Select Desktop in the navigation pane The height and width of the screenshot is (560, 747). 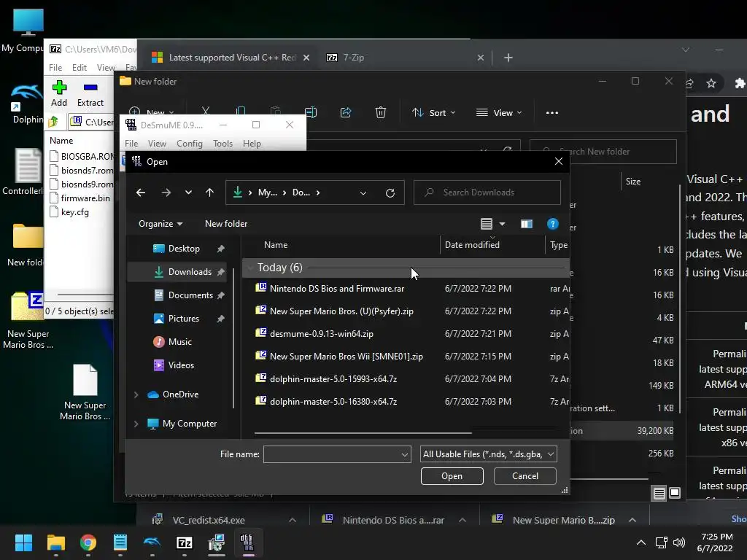click(184, 249)
